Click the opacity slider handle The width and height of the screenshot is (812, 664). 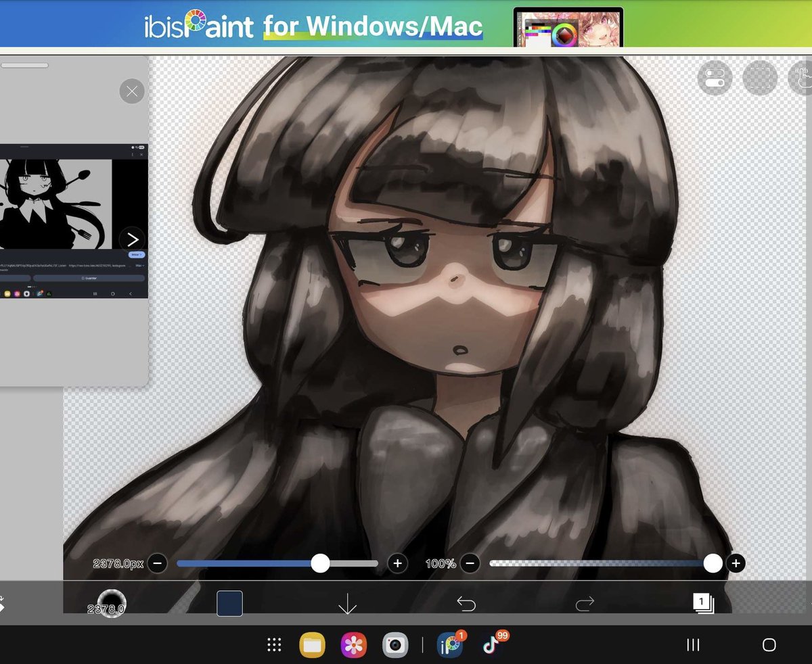(x=713, y=563)
